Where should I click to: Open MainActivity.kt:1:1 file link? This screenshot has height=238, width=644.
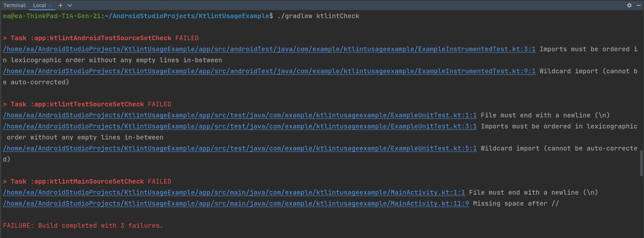click(234, 192)
